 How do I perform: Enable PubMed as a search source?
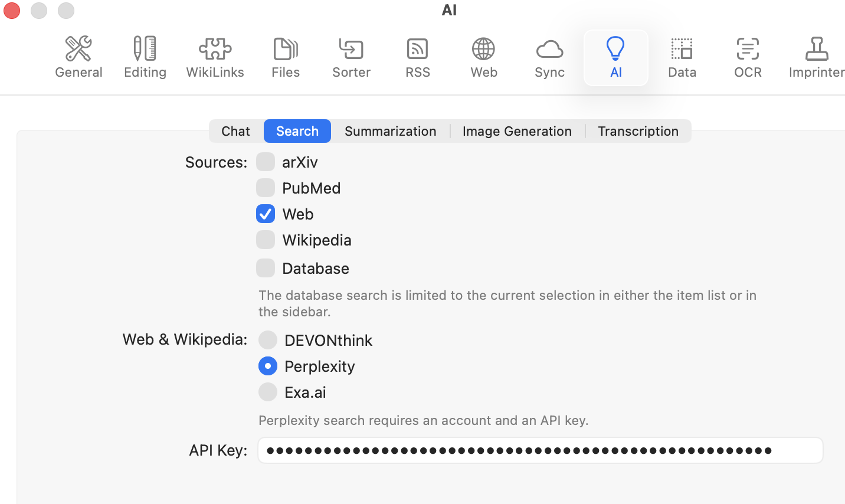pos(266,188)
